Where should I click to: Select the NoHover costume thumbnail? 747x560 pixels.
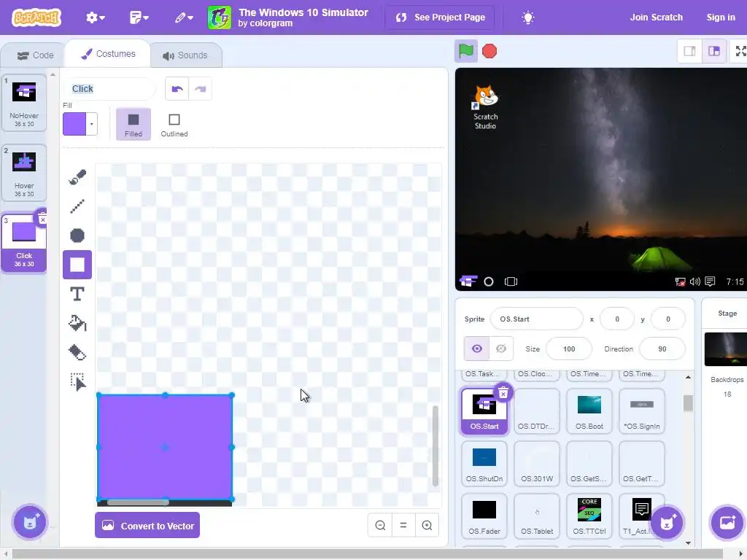tap(24, 102)
